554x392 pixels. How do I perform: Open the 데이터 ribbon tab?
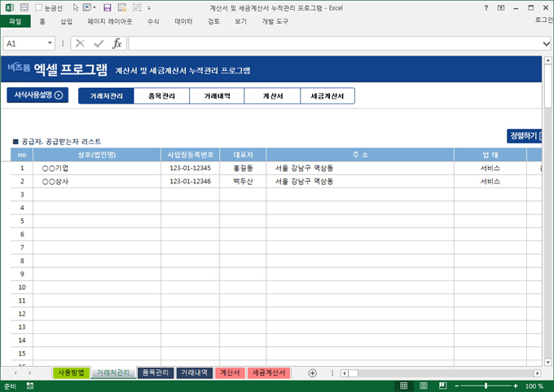click(x=184, y=21)
